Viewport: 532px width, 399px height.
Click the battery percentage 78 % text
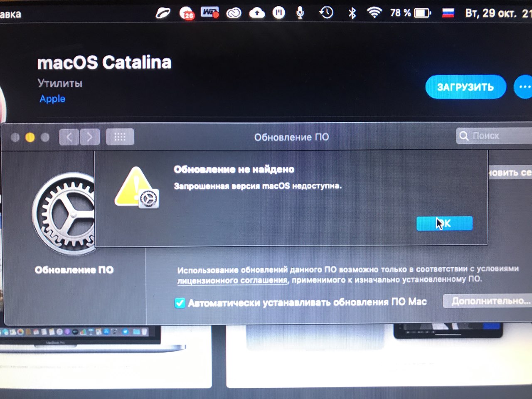click(x=400, y=13)
